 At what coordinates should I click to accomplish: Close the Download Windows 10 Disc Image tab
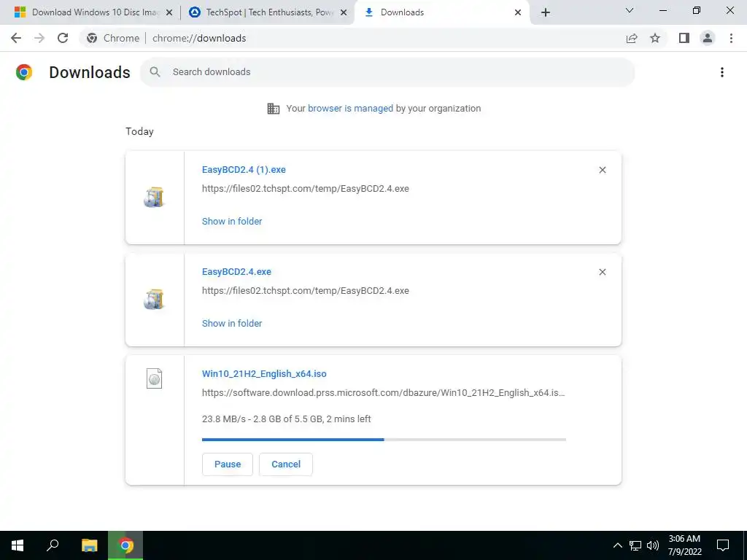click(169, 12)
